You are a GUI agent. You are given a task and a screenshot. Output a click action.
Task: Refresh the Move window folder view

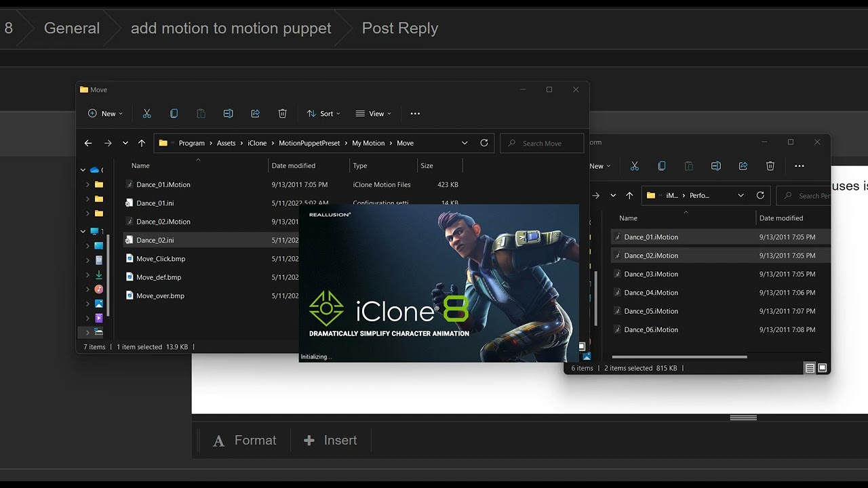(484, 143)
